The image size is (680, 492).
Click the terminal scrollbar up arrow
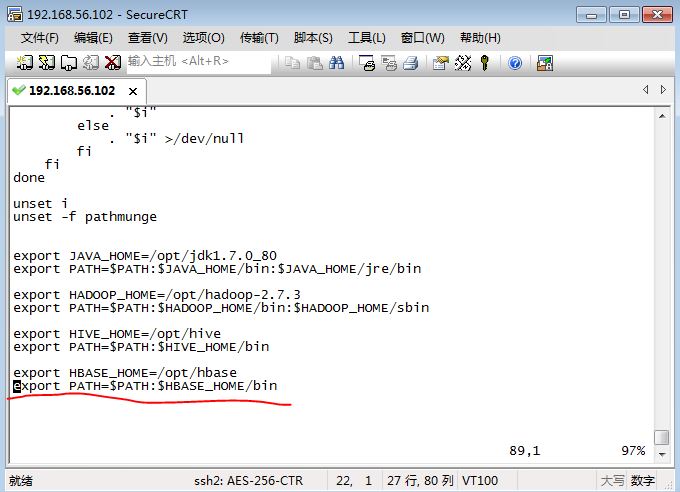(662, 116)
